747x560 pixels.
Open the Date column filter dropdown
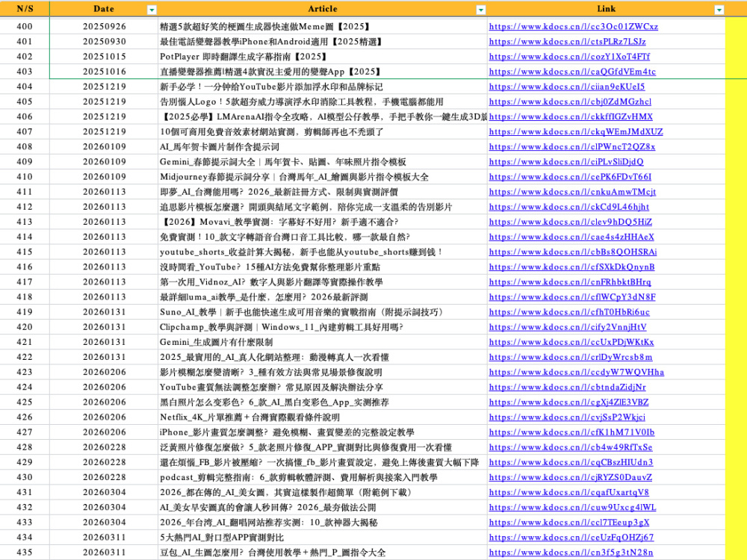click(152, 10)
